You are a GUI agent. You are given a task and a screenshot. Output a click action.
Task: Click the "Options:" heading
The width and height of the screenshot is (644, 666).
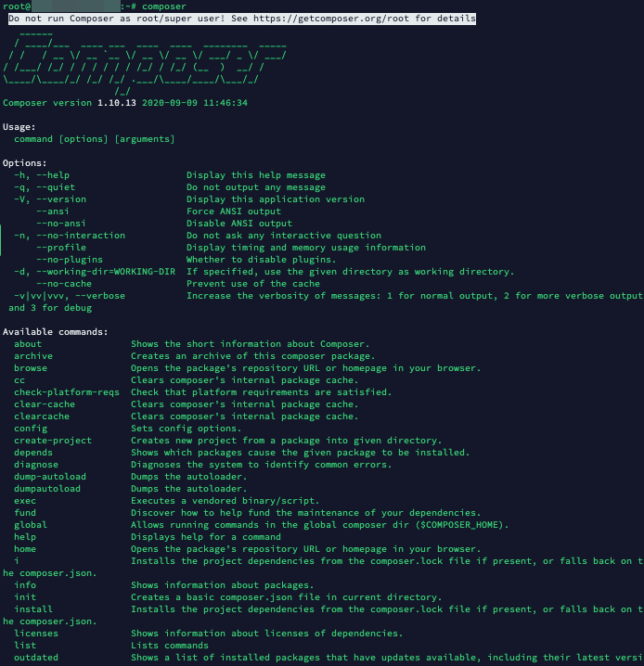[25, 163]
